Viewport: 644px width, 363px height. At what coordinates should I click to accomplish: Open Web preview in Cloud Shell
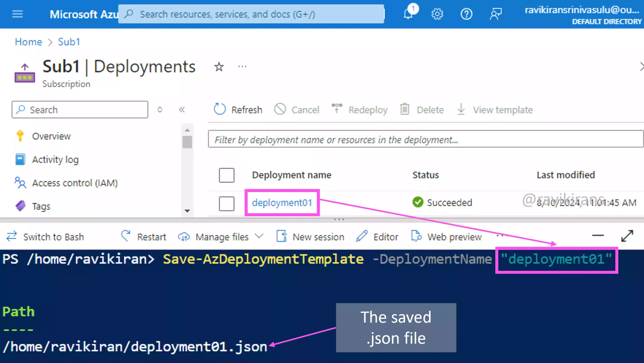click(447, 237)
